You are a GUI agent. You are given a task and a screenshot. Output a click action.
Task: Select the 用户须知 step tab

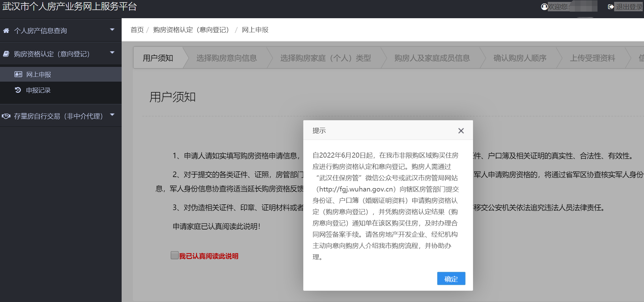click(x=158, y=58)
